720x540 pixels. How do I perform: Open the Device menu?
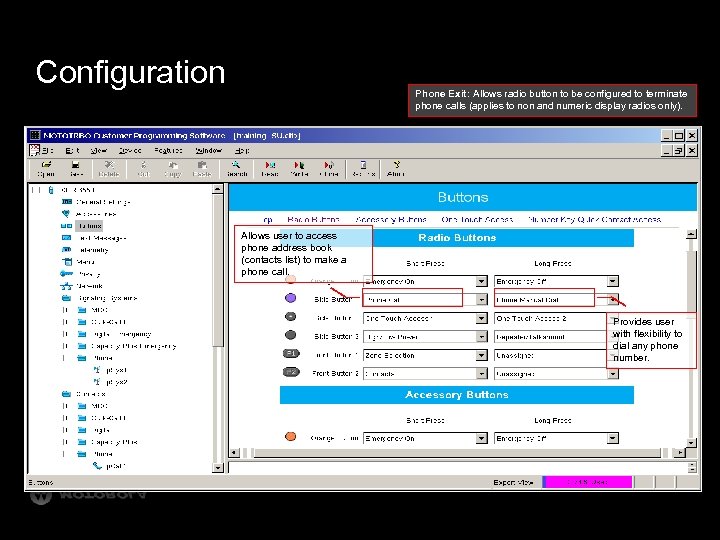[130, 150]
